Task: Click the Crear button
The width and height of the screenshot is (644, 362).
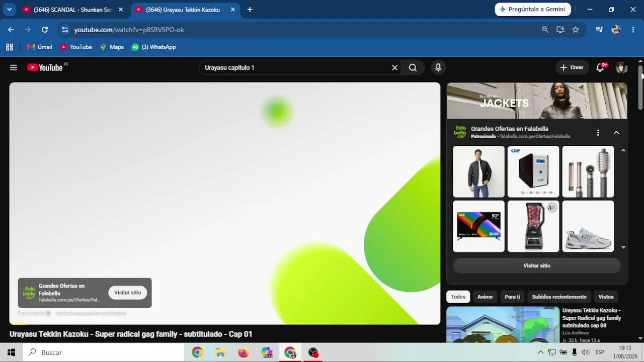Action: [572, 67]
